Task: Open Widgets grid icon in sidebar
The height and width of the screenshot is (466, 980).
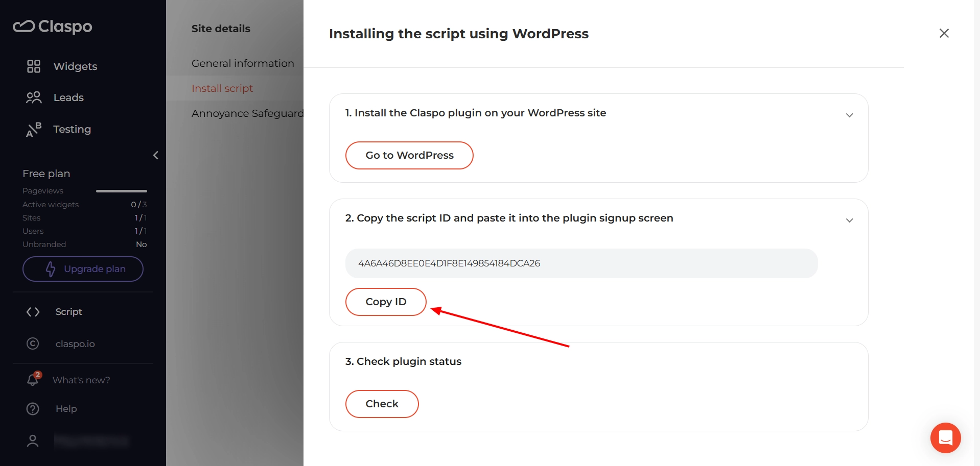Action: click(34, 66)
